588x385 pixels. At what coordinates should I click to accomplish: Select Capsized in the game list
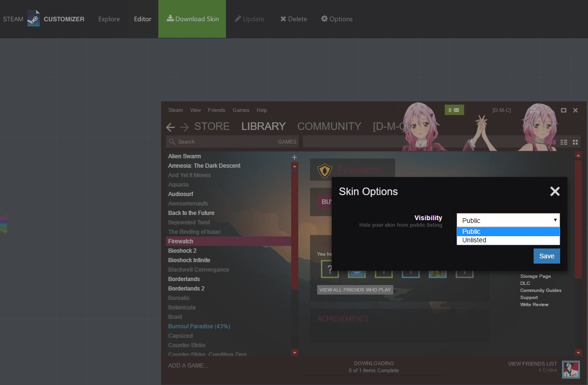point(180,336)
